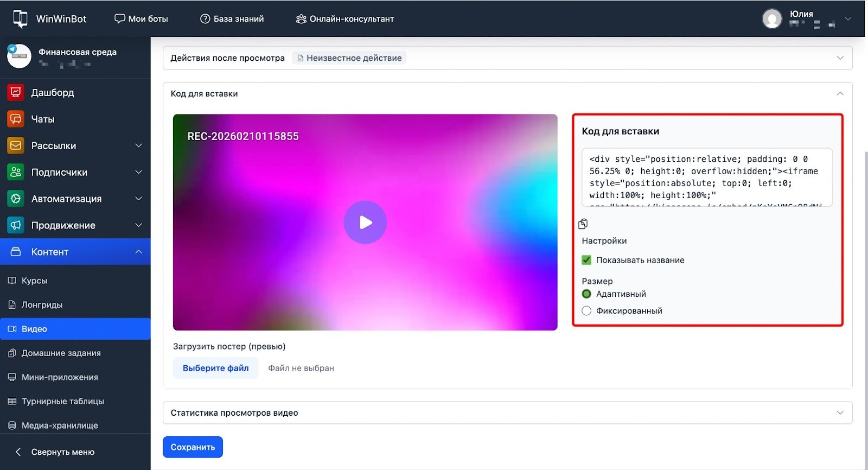Expand the Статистика просмотров видео section
Screen dimensions: 868x470
[x=507, y=413]
